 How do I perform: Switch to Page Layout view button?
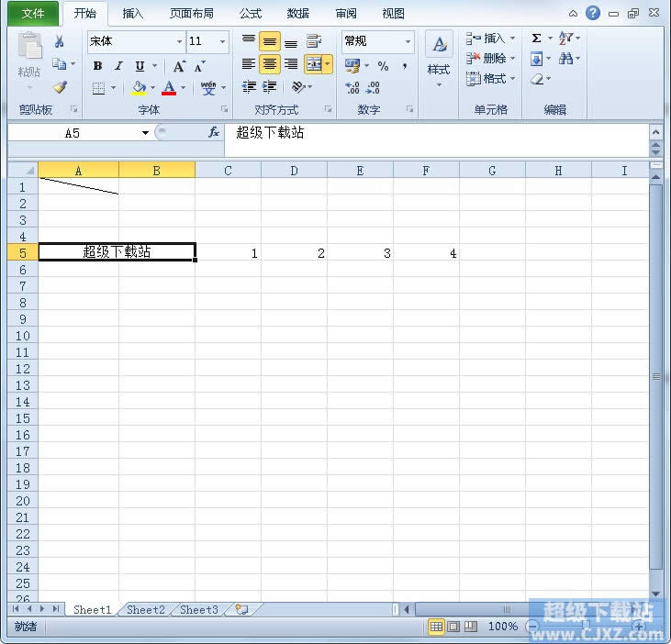453,627
